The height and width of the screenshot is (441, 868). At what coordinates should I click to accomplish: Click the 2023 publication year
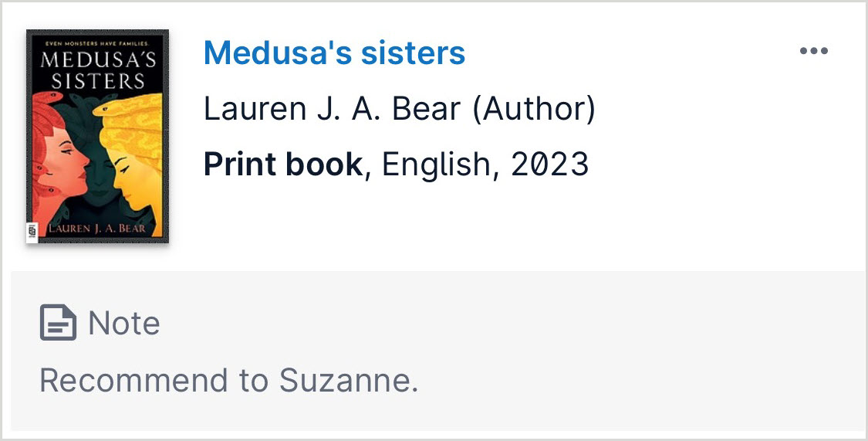pos(549,164)
